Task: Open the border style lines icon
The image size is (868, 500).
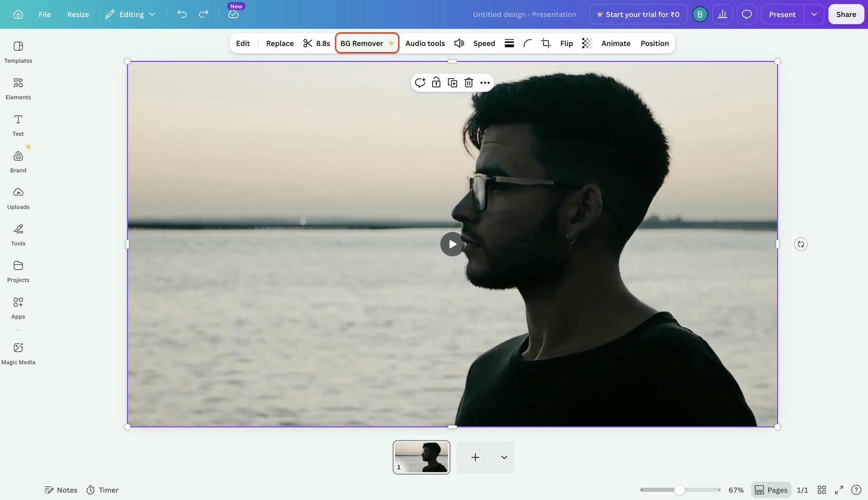Action: pos(509,43)
